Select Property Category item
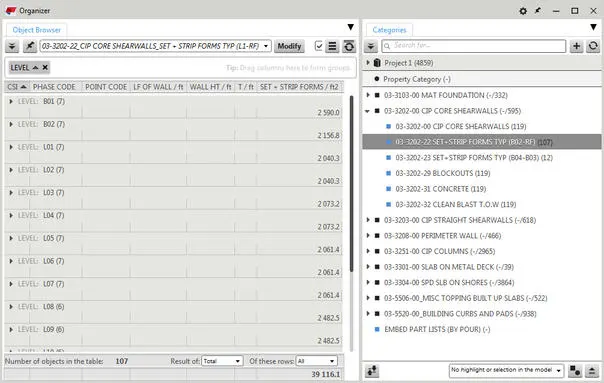Image resolution: width=604 pixels, height=383 pixels. coord(416,79)
